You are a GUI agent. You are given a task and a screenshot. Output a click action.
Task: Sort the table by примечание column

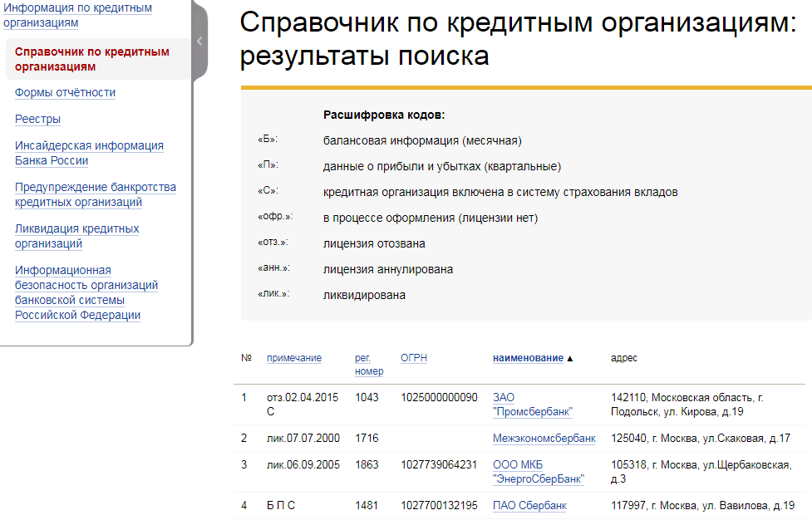[x=293, y=358]
